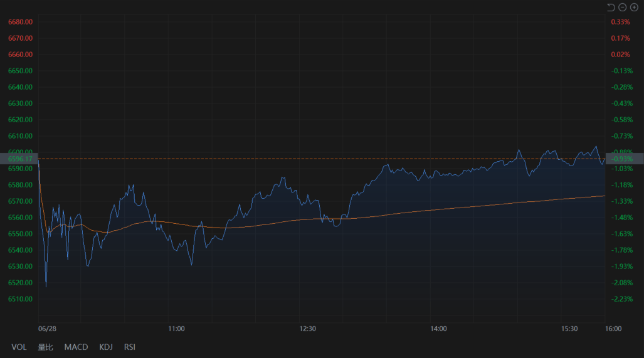Click the 14:00 time axis label
This screenshot has width=644, height=358.
point(438,329)
